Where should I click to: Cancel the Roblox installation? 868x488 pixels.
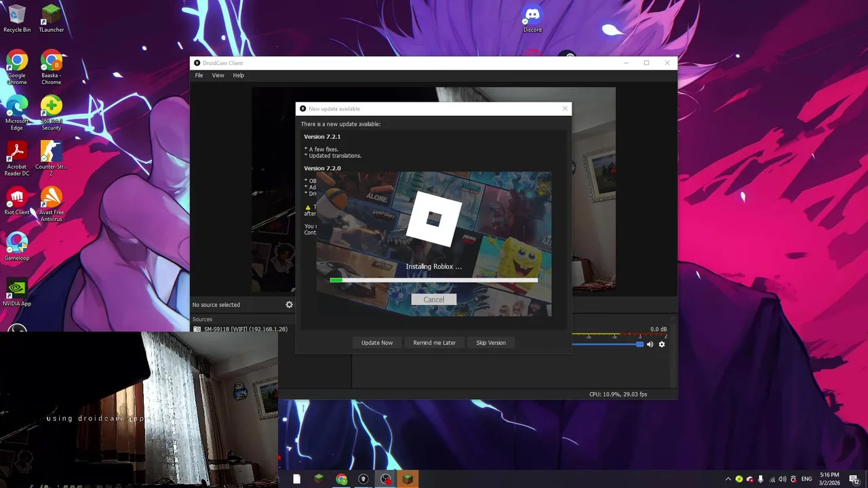[x=434, y=300]
